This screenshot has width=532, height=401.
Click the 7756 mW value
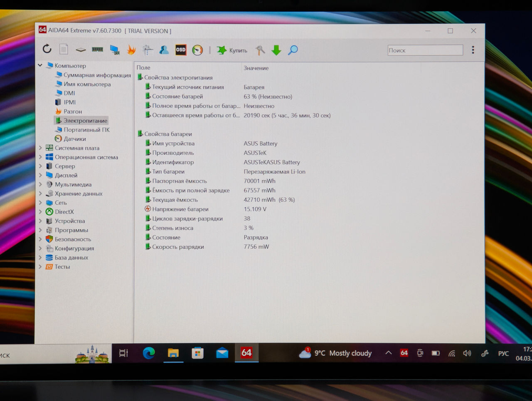tap(256, 247)
